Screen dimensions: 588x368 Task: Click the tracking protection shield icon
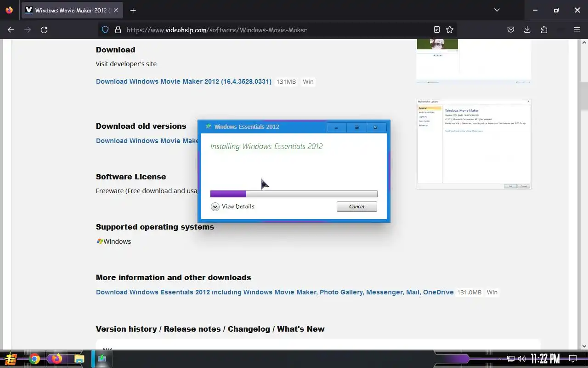105,29
